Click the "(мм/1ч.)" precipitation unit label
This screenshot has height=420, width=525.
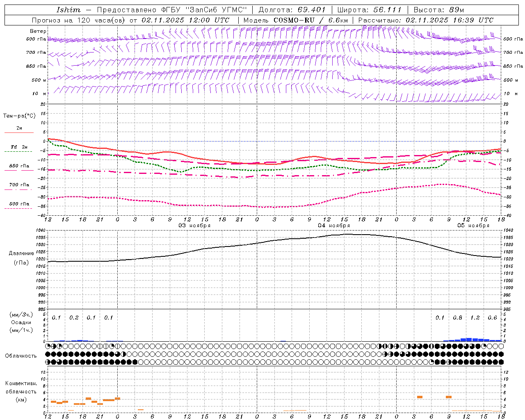(x=21, y=330)
